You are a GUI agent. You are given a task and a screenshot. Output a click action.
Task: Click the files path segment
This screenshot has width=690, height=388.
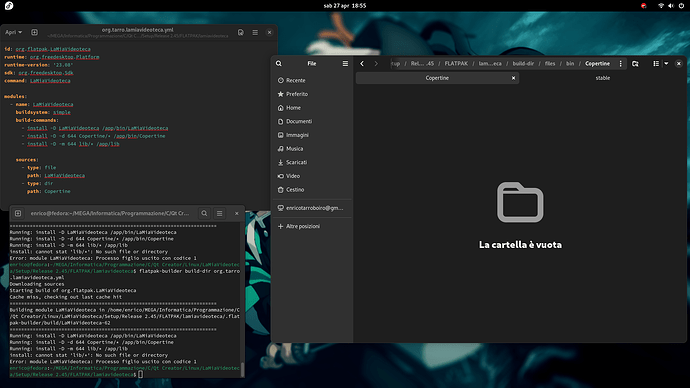(550, 63)
